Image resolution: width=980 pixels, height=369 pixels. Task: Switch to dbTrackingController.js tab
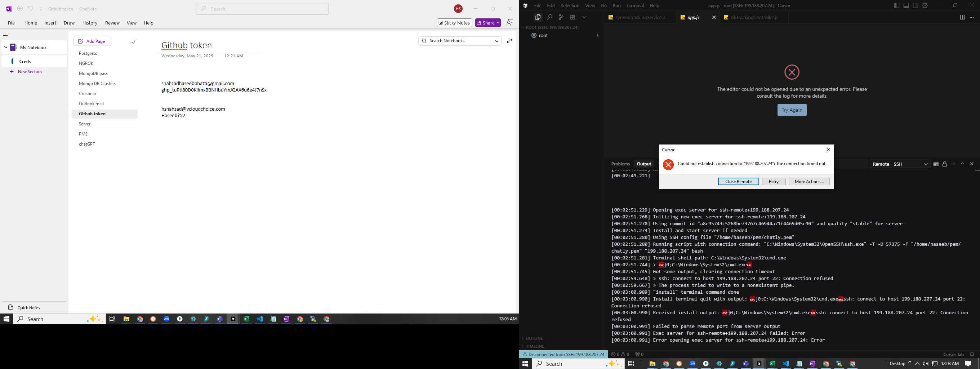coord(753,18)
